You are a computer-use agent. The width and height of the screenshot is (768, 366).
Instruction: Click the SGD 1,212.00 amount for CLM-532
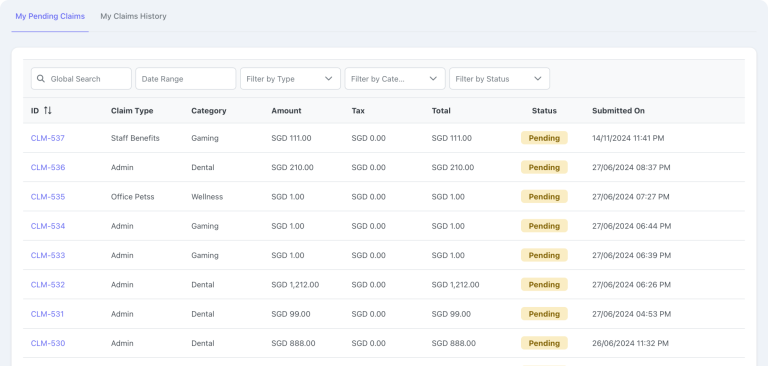coord(295,285)
